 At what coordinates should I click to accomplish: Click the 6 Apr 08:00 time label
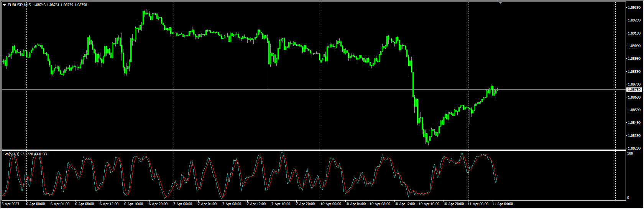click(84, 204)
